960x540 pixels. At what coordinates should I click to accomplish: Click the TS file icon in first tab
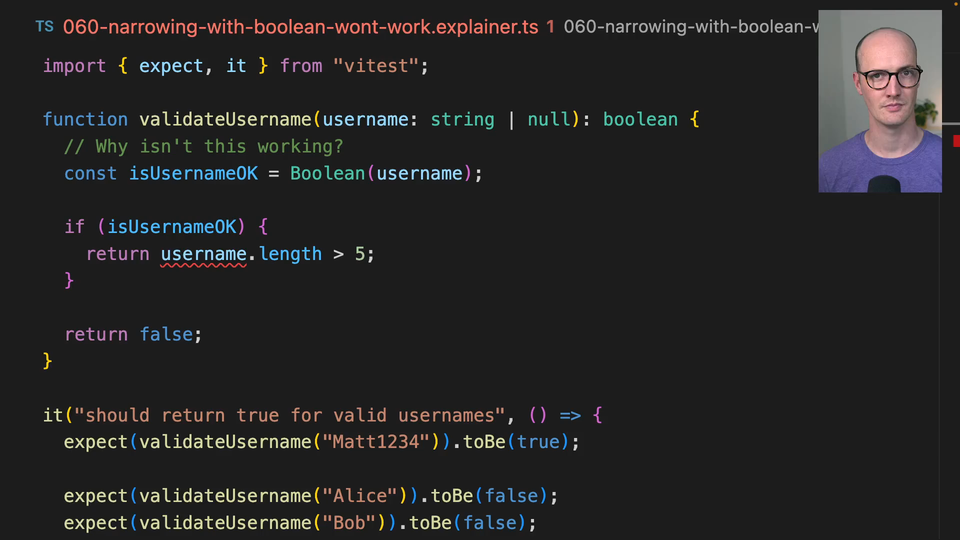(x=44, y=27)
